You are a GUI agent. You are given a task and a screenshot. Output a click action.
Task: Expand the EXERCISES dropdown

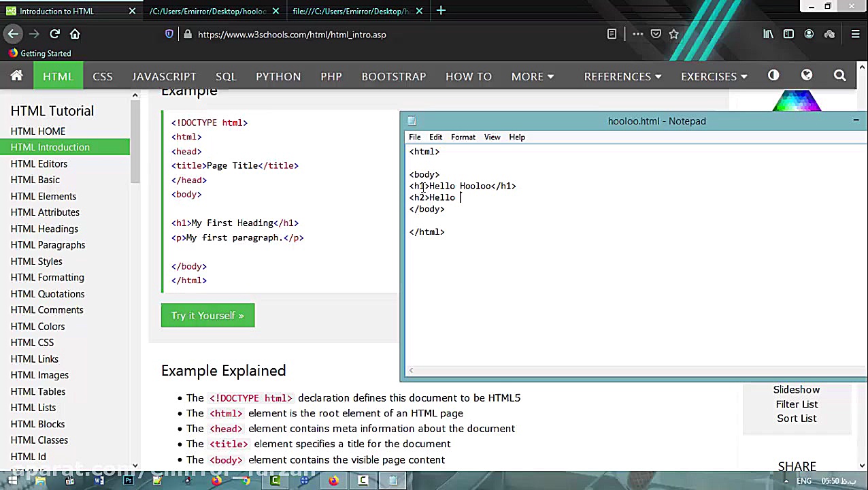click(x=714, y=76)
